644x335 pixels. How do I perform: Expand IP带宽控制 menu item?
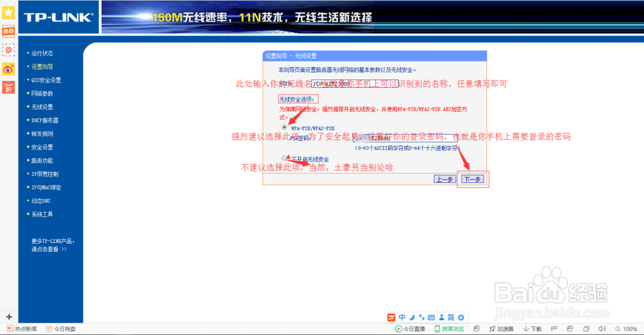click(44, 174)
